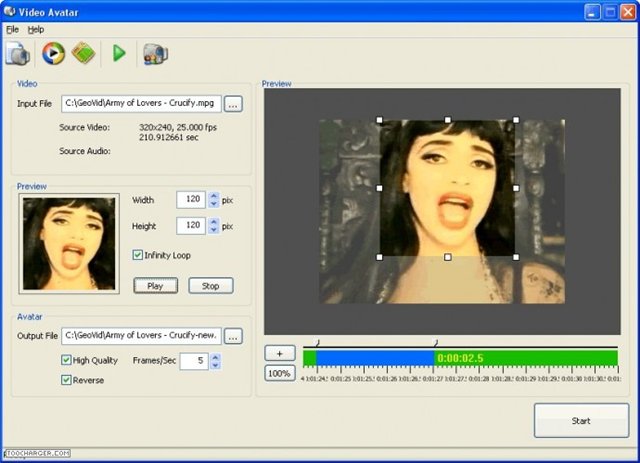Click the timeline zoom in plus button

click(x=280, y=353)
